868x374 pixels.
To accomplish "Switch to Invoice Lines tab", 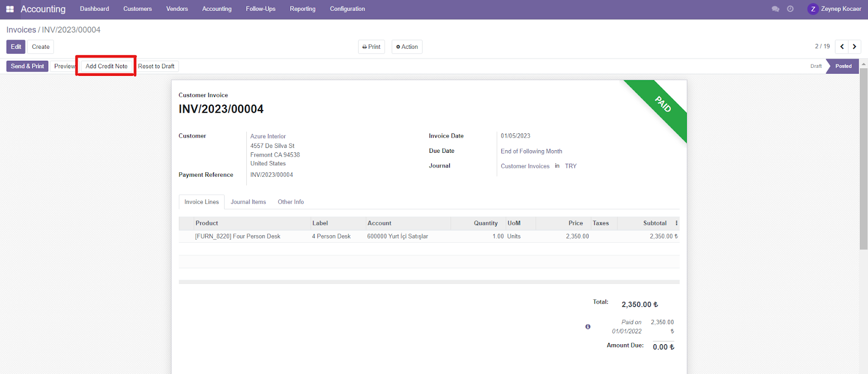I will (202, 202).
